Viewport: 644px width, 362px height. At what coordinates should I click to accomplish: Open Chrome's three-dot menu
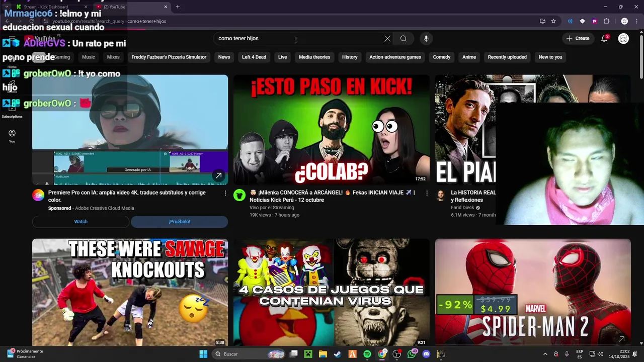(x=636, y=21)
